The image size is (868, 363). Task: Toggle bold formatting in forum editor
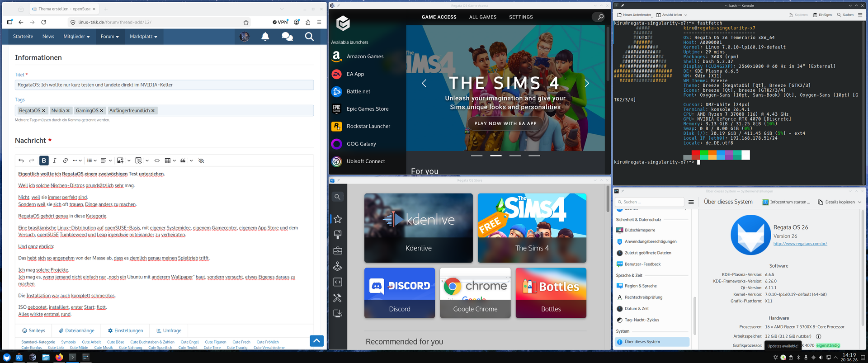[x=44, y=160]
